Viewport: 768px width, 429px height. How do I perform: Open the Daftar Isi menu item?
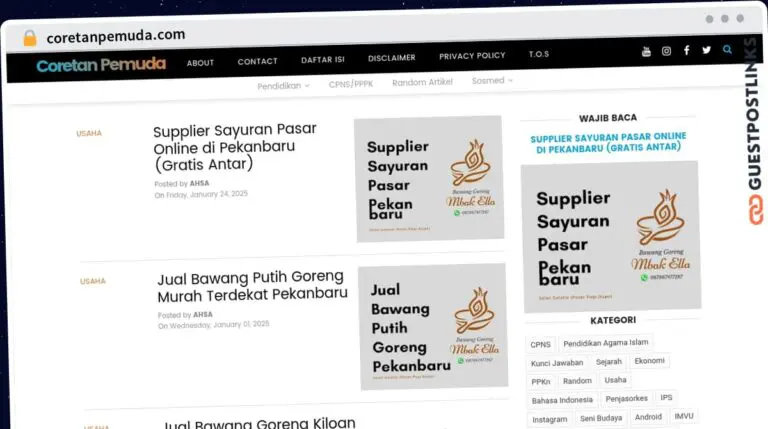coord(323,60)
